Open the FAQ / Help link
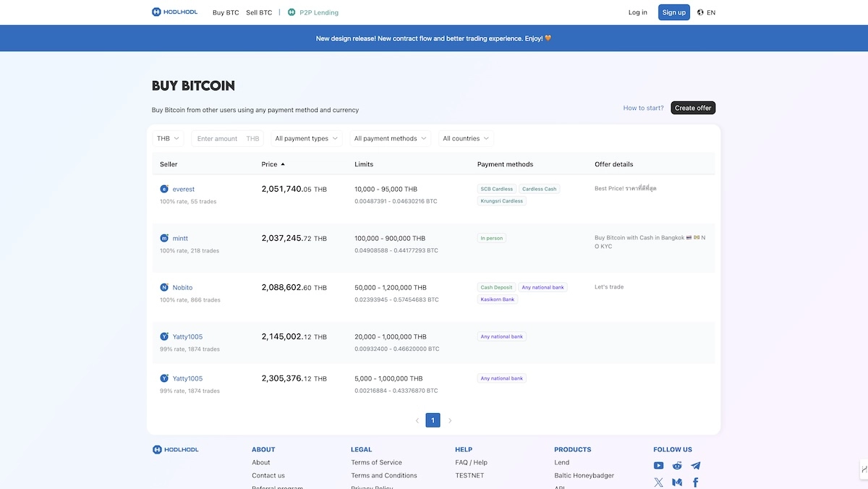The image size is (868, 489). tap(471, 462)
